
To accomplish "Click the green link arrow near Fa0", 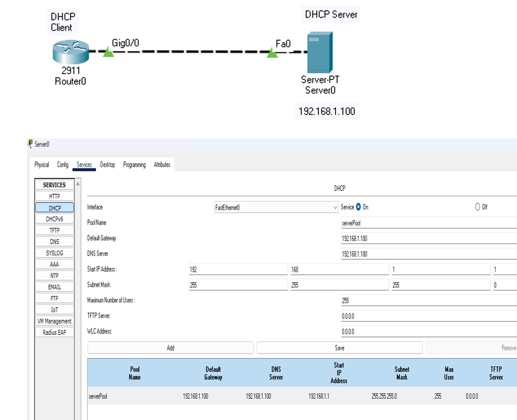I will [x=272, y=52].
